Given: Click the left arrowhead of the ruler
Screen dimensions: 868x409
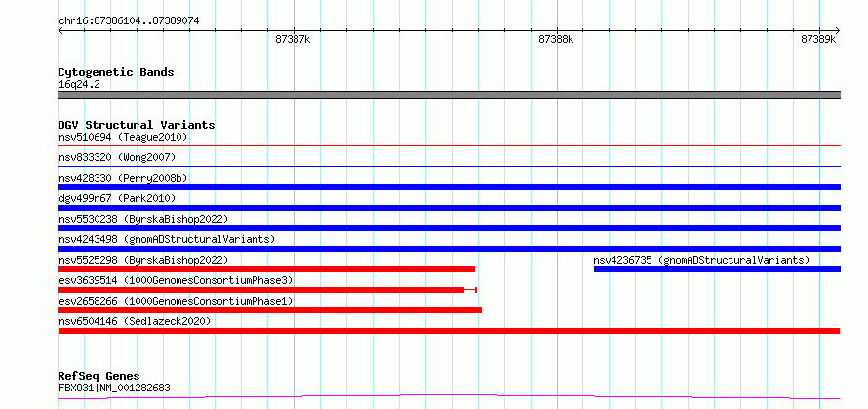Looking at the screenshot, I should coord(60,30).
